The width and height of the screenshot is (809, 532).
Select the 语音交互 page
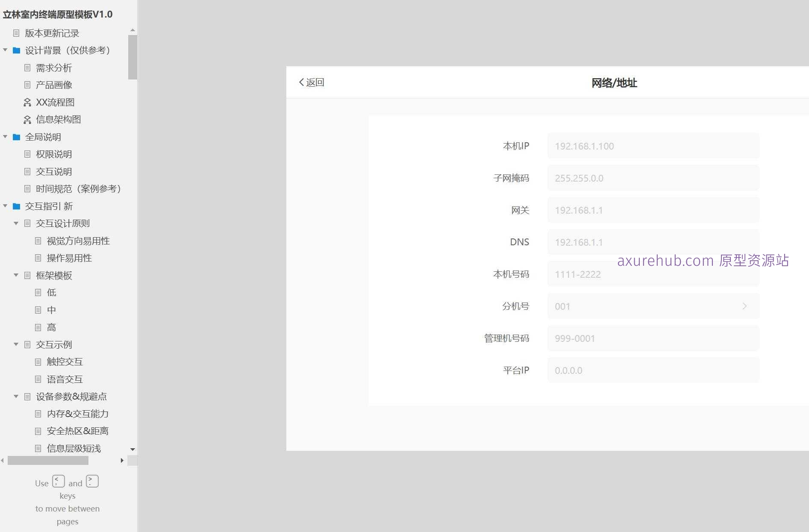pyautogui.click(x=65, y=379)
